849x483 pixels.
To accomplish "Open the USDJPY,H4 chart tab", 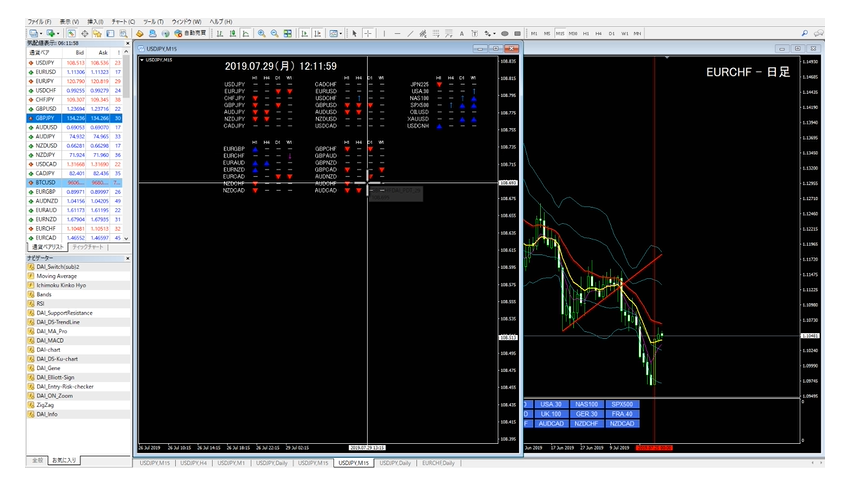I will click(193, 463).
